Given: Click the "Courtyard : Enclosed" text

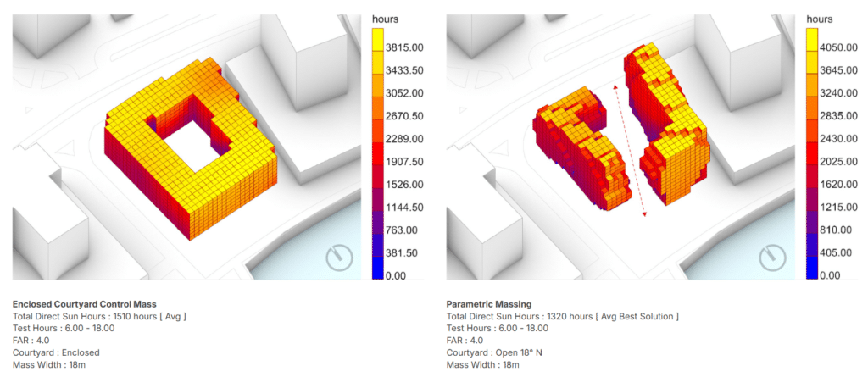Looking at the screenshot, I should point(56,352).
